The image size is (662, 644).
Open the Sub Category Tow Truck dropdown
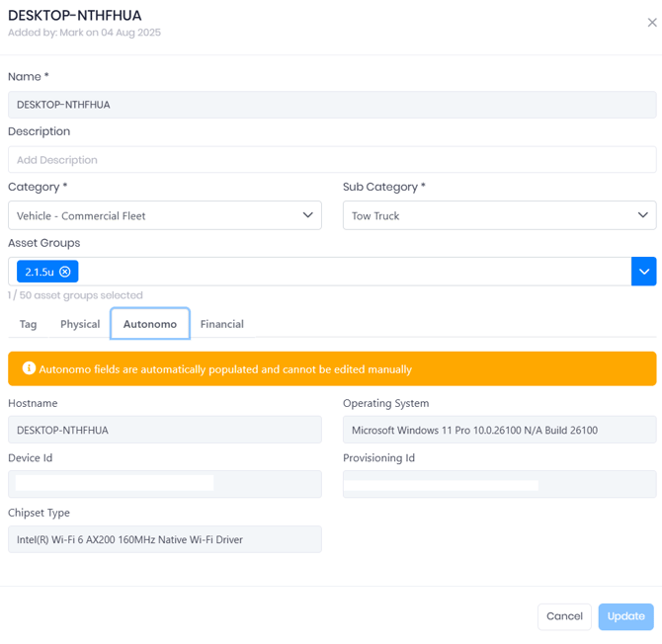coord(499,215)
